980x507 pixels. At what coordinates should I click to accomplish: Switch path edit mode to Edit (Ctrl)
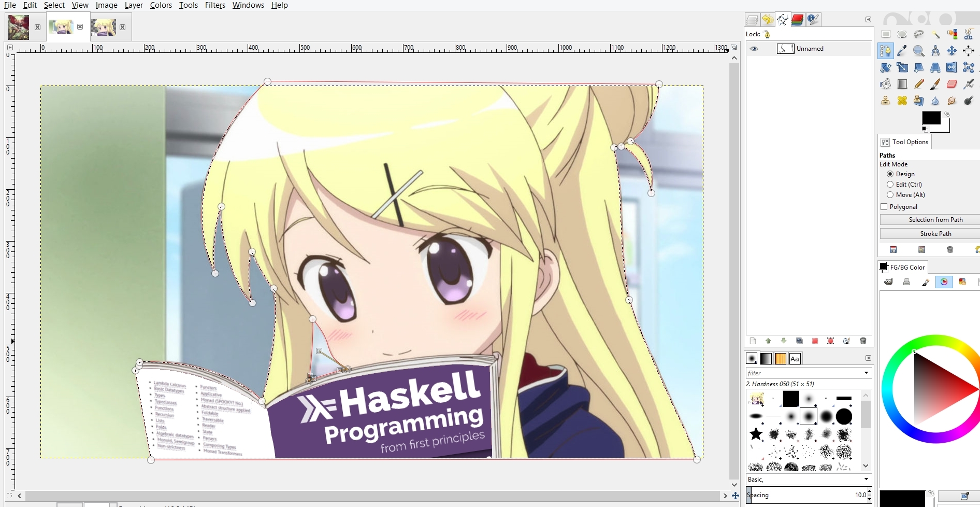890,184
